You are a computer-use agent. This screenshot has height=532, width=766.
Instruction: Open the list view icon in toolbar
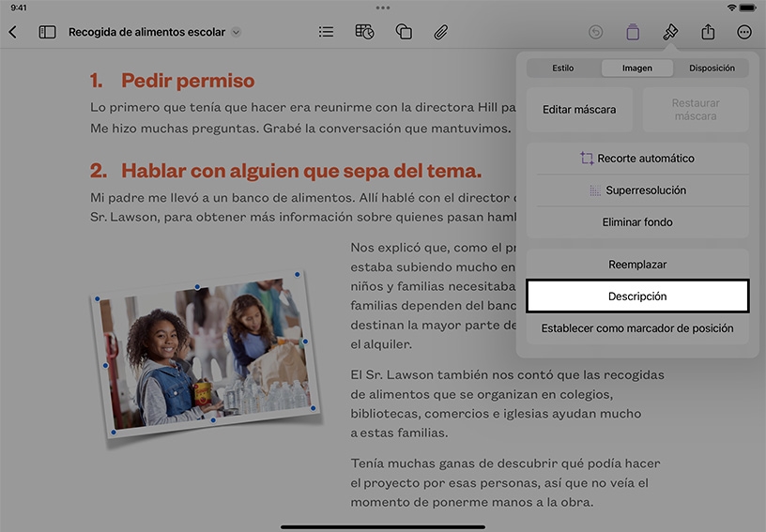click(x=326, y=32)
